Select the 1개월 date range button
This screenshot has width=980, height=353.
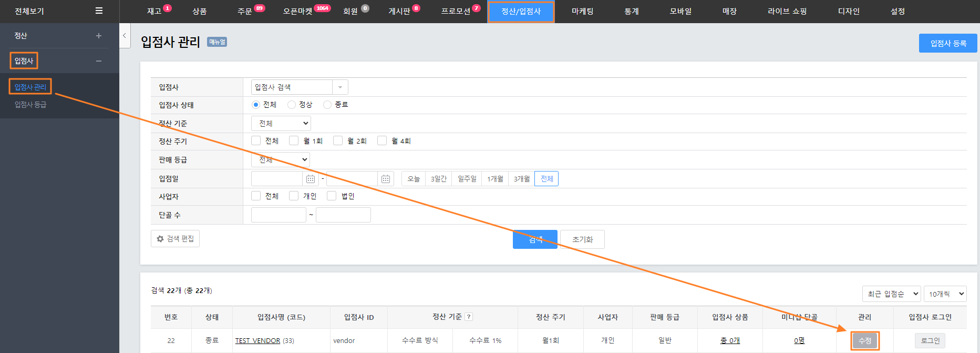495,179
